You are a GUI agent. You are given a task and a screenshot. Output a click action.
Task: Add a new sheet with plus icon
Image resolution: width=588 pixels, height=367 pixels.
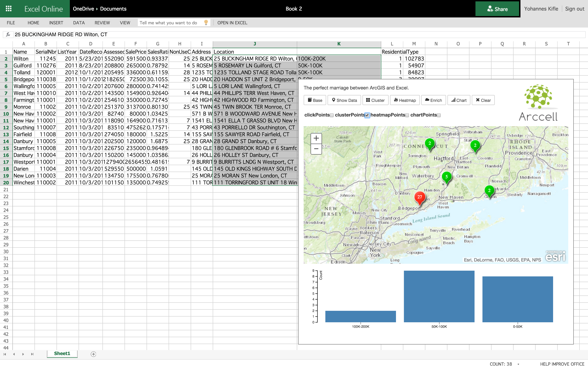[93, 354]
